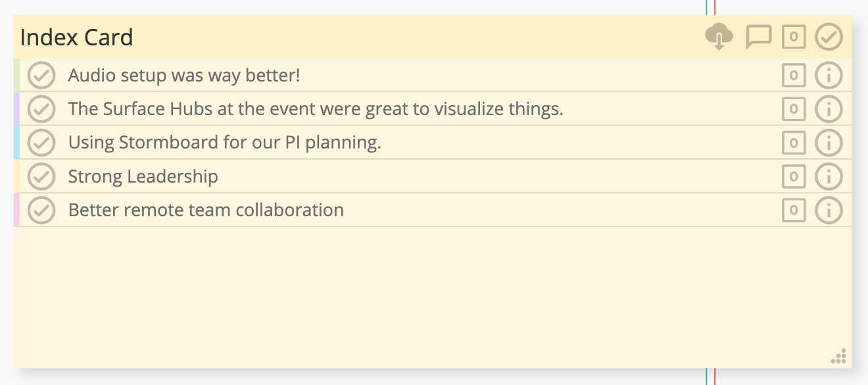
Task: Open info for 'Better remote team collaboration'
Action: pos(829,210)
